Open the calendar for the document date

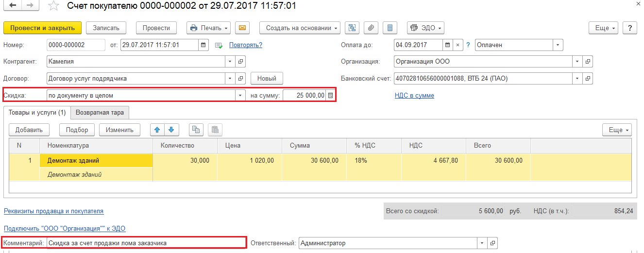tap(204, 45)
